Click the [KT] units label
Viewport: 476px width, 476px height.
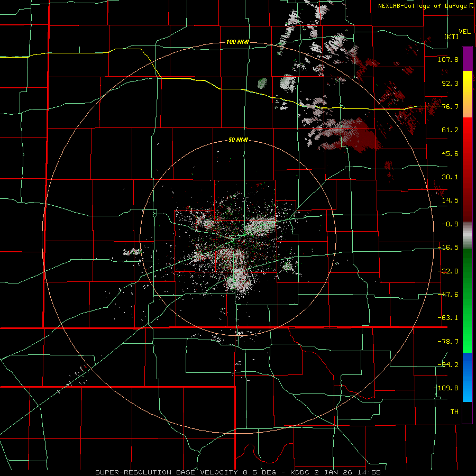click(x=452, y=36)
